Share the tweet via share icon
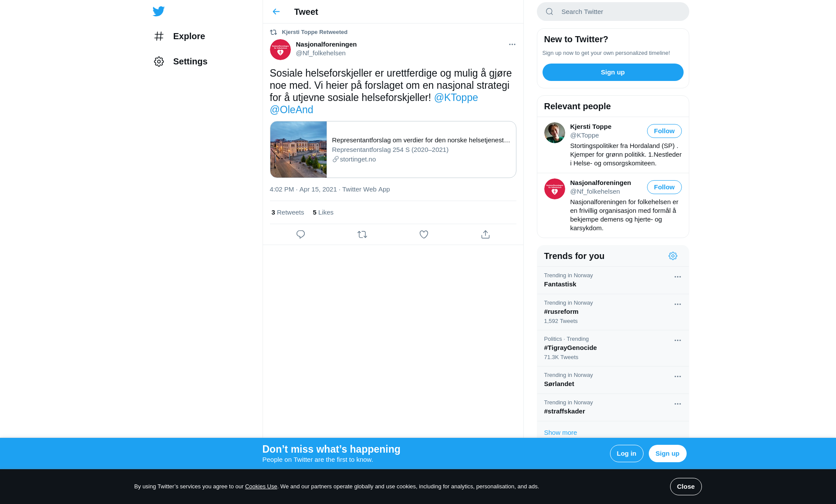The width and height of the screenshot is (836, 504). (485, 235)
